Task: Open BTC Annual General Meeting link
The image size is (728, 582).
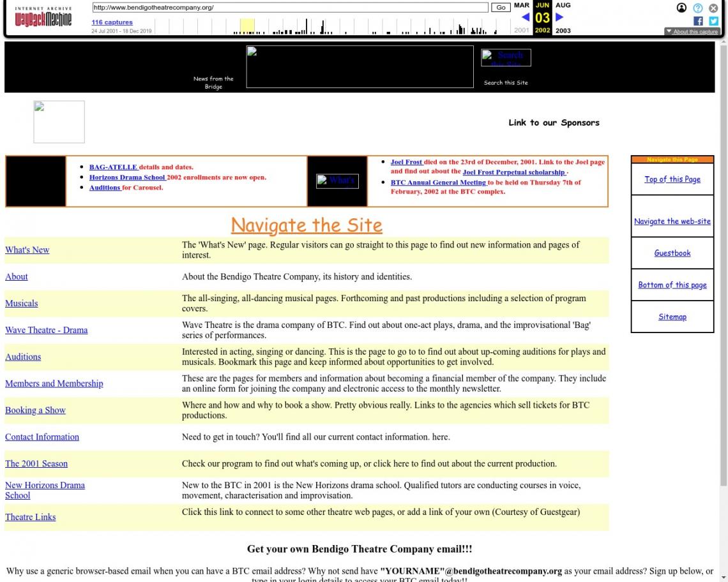Action: [x=438, y=183]
